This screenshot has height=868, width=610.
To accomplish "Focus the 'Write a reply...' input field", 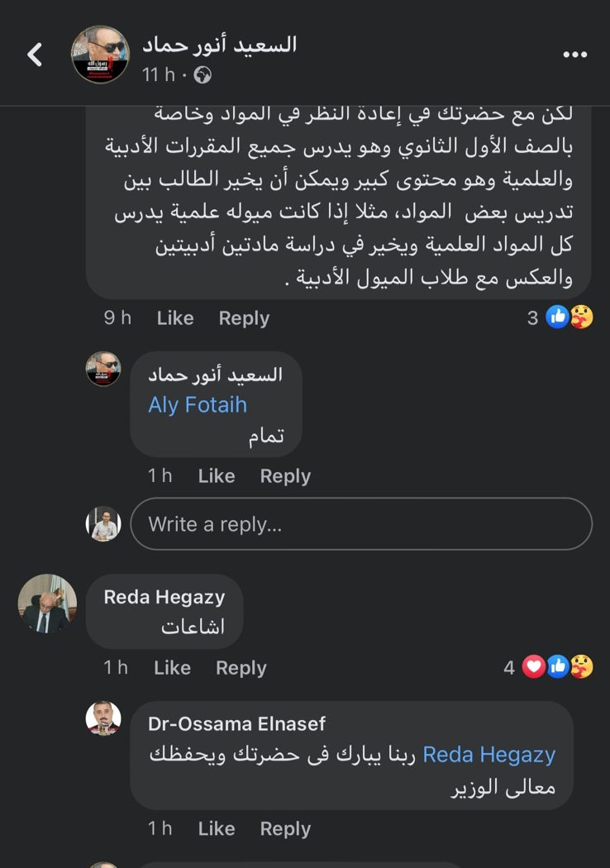I will coord(360,524).
